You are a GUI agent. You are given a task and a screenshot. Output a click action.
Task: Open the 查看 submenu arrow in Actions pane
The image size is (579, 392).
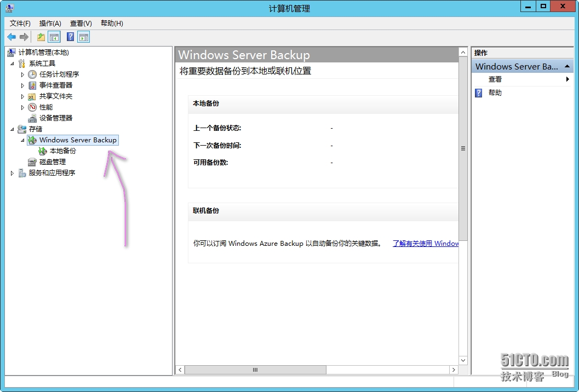tap(567, 79)
